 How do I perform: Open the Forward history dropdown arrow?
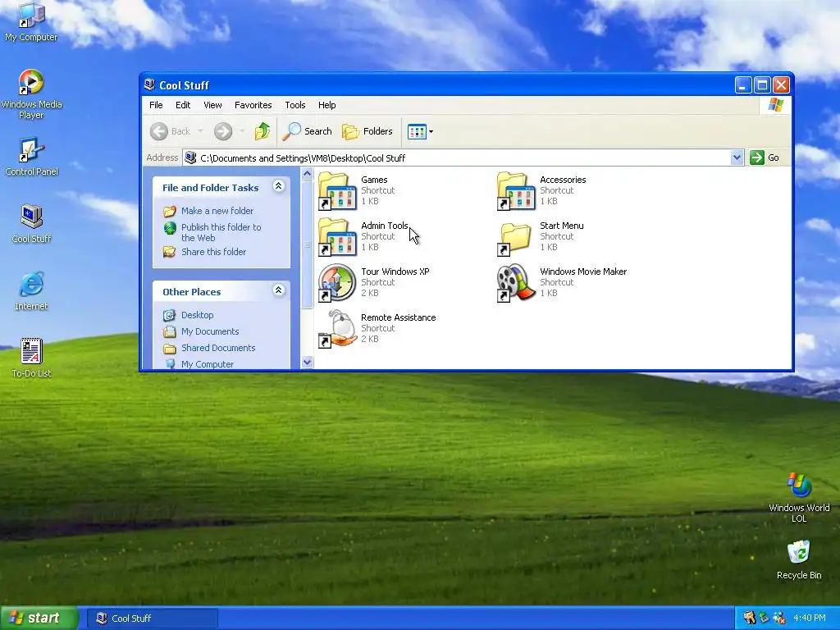242,131
